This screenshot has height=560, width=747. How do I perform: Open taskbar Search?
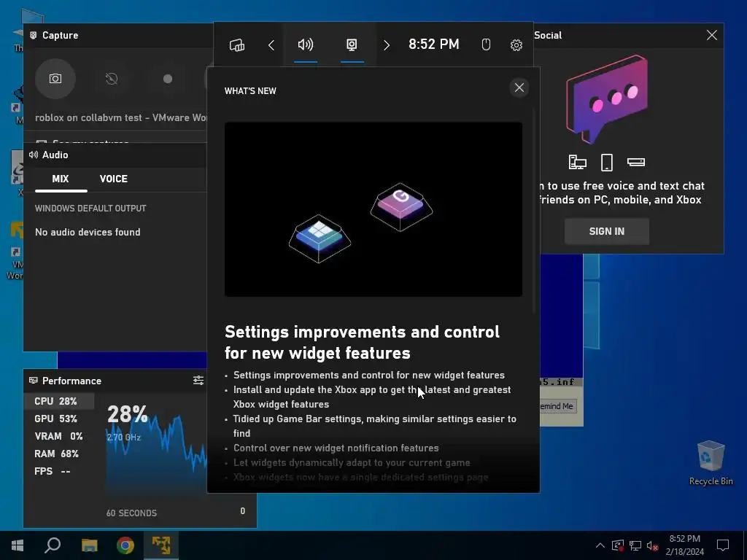pyautogui.click(x=53, y=545)
